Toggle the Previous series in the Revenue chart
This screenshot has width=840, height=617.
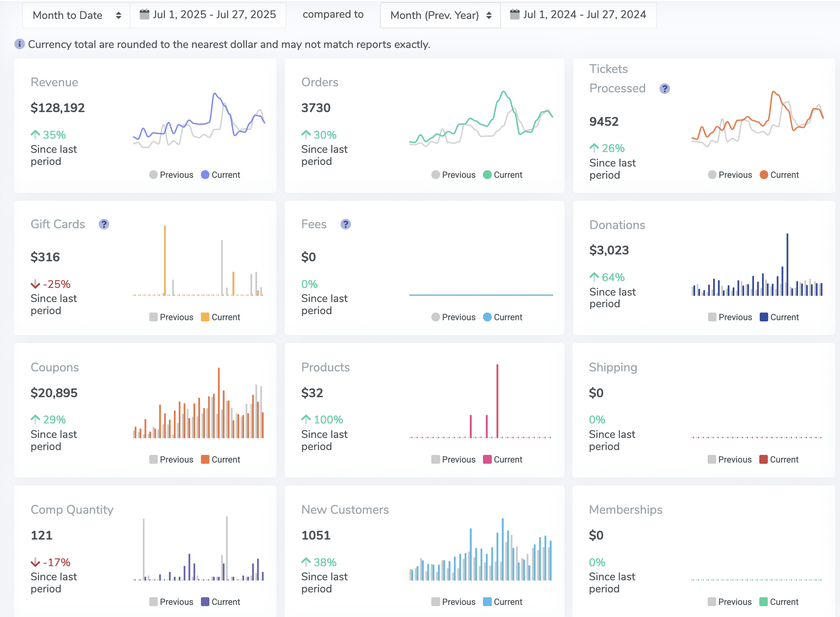click(153, 175)
